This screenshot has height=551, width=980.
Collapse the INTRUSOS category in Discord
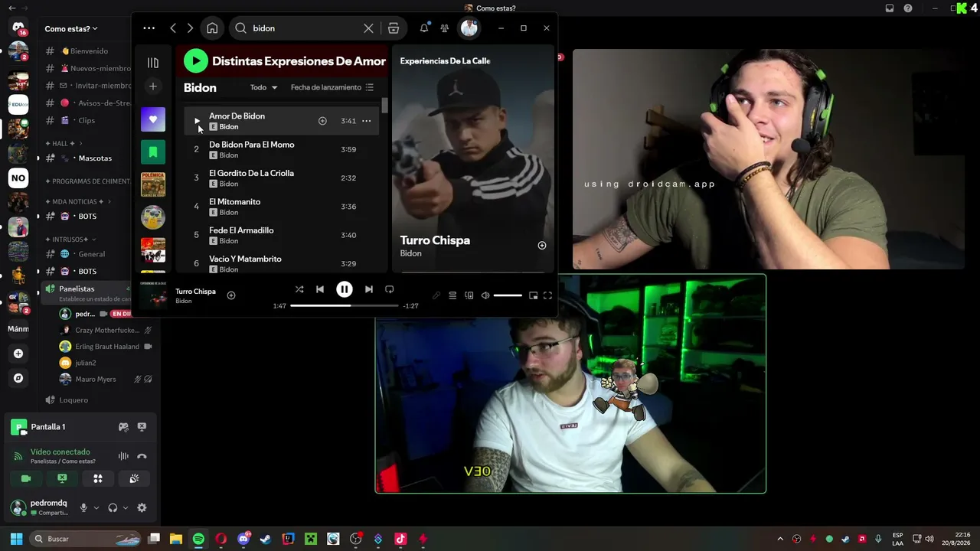pyautogui.click(x=70, y=240)
